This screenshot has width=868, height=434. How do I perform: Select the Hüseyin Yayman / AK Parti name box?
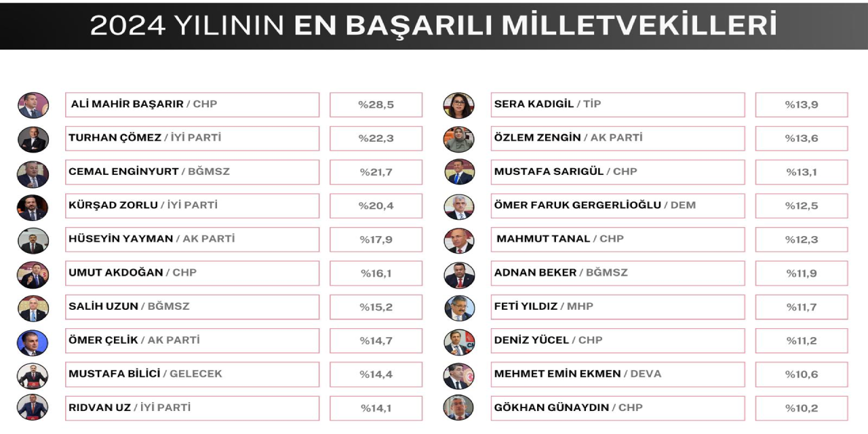192,239
